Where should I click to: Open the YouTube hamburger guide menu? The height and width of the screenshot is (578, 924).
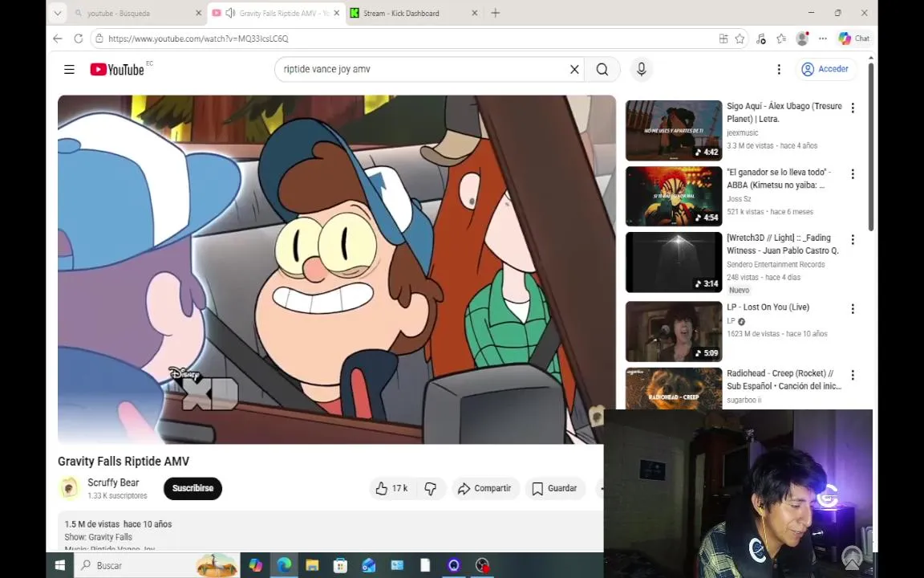coord(69,70)
